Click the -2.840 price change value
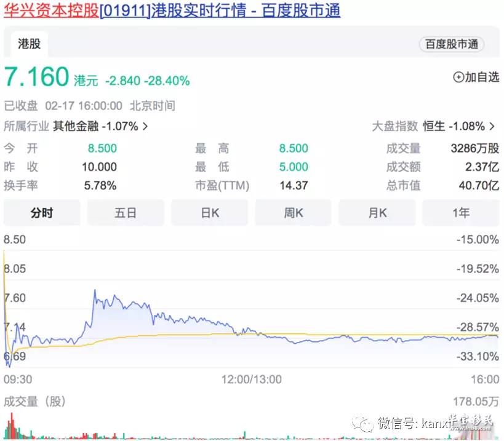 point(123,81)
